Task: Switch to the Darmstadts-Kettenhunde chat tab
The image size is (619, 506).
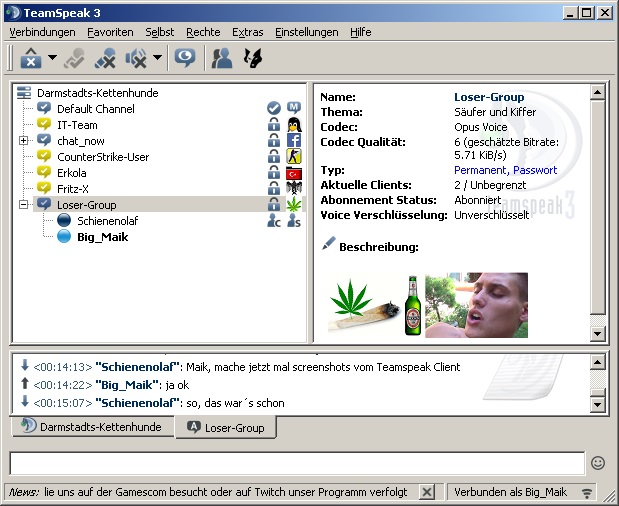Action: click(92, 426)
